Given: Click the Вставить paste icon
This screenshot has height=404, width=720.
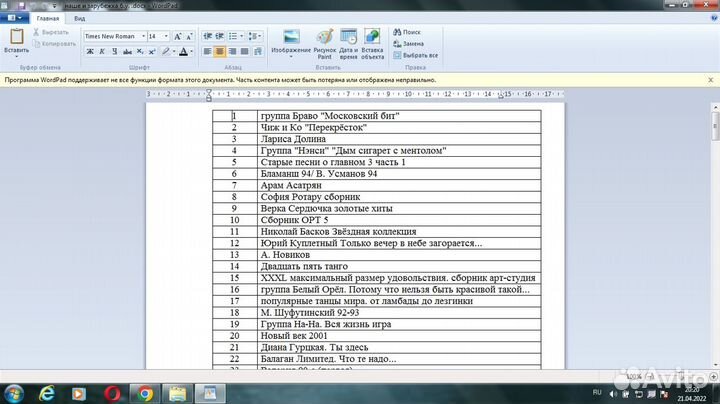Looking at the screenshot, I should coord(16,41).
